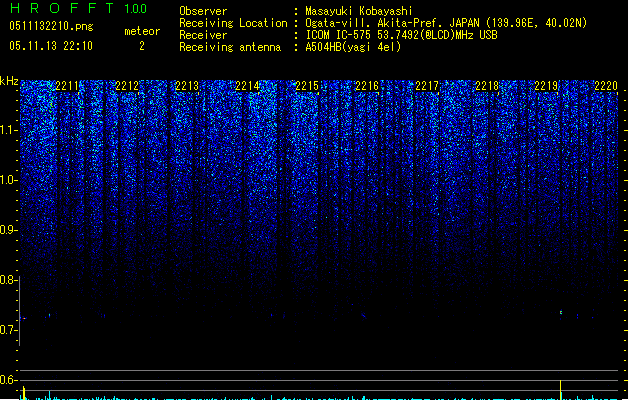Click the 1.0 kHz axis label
629x400 pixels.
tap(8, 180)
